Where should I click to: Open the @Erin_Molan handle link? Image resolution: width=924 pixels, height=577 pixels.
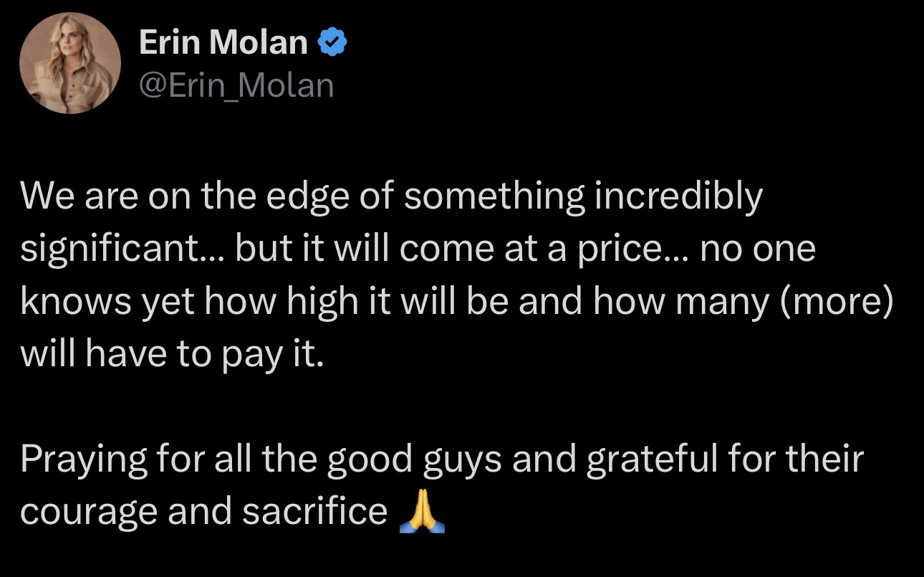tap(236, 86)
